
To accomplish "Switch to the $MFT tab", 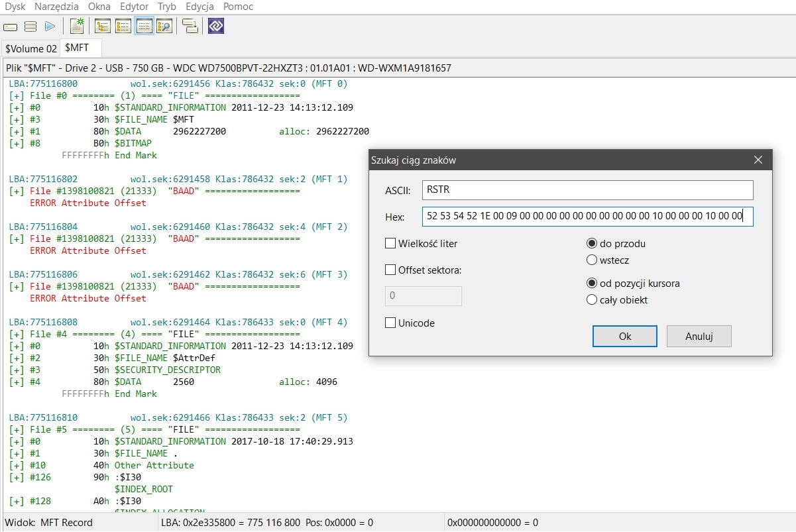I will (80, 48).
